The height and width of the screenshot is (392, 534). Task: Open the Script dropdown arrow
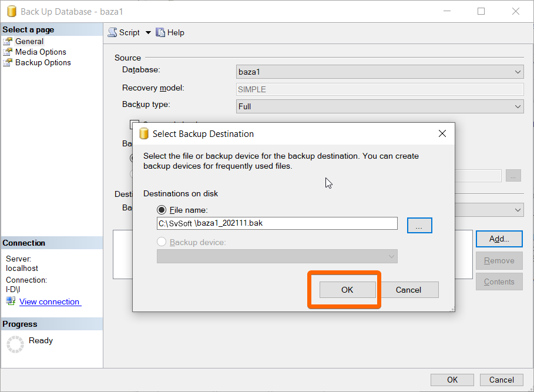coord(148,33)
